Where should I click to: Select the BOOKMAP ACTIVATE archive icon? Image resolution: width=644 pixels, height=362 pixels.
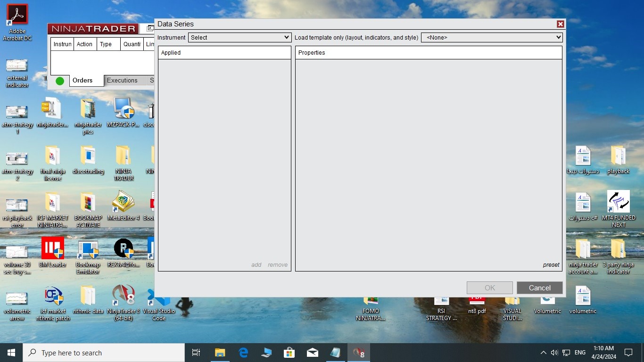coord(88,209)
